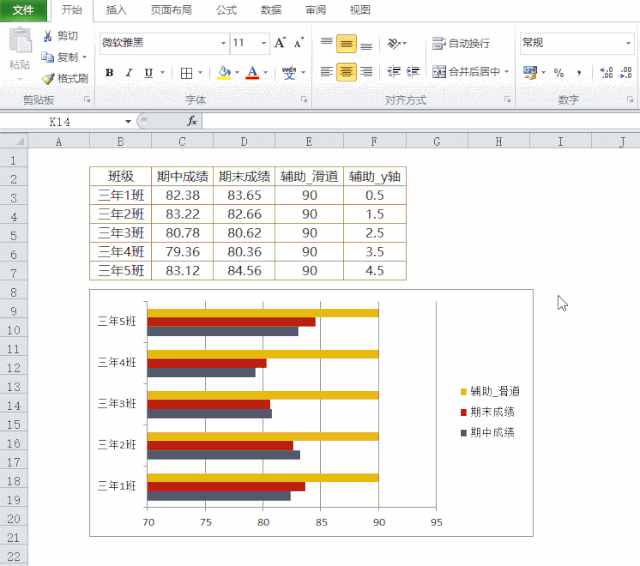Image resolution: width=640 pixels, height=566 pixels.
Task: Open merge and center dropdown arrow
Action: tap(507, 72)
